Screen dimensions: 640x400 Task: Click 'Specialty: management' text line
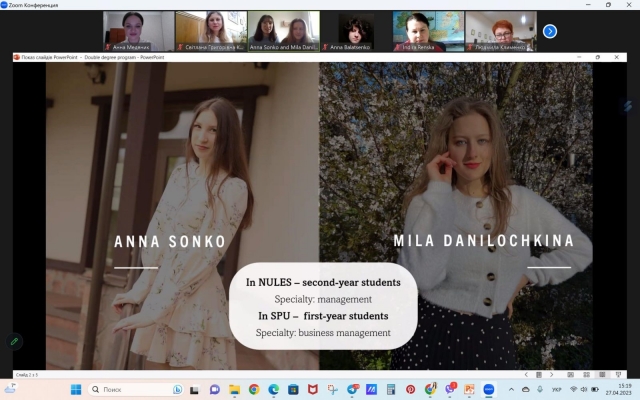click(x=323, y=299)
